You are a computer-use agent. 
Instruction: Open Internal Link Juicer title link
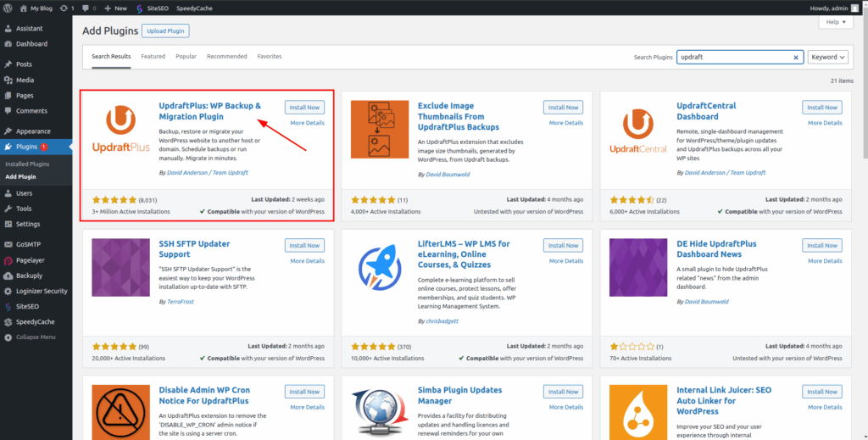click(724, 401)
